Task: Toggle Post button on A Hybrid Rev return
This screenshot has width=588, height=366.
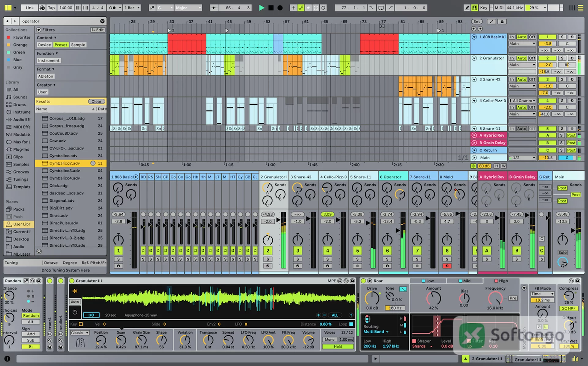Action: tap(571, 135)
